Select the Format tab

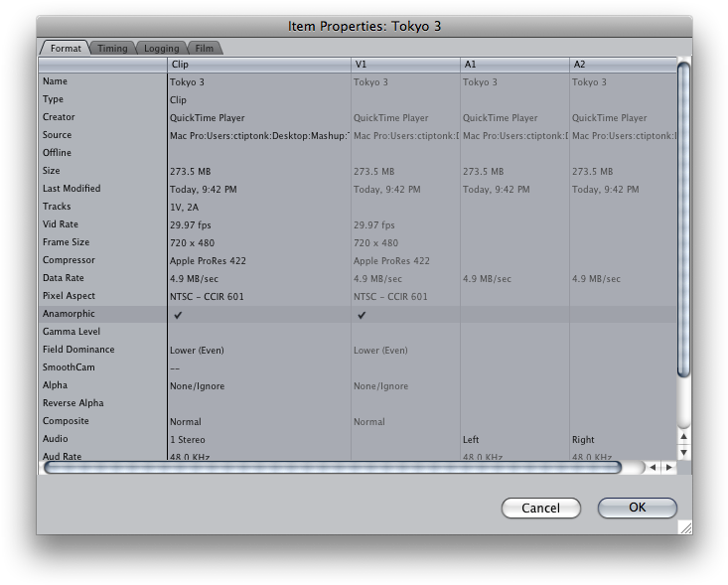[x=66, y=49]
